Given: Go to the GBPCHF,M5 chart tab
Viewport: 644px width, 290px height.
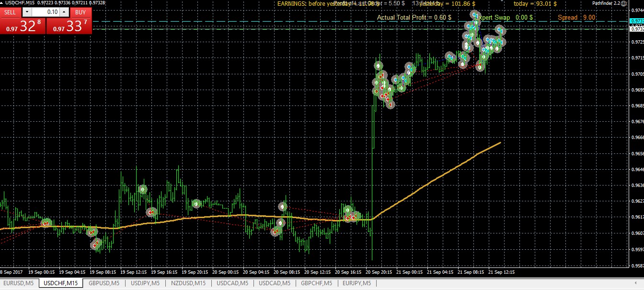Looking at the screenshot, I should pyautogui.click(x=316, y=283).
